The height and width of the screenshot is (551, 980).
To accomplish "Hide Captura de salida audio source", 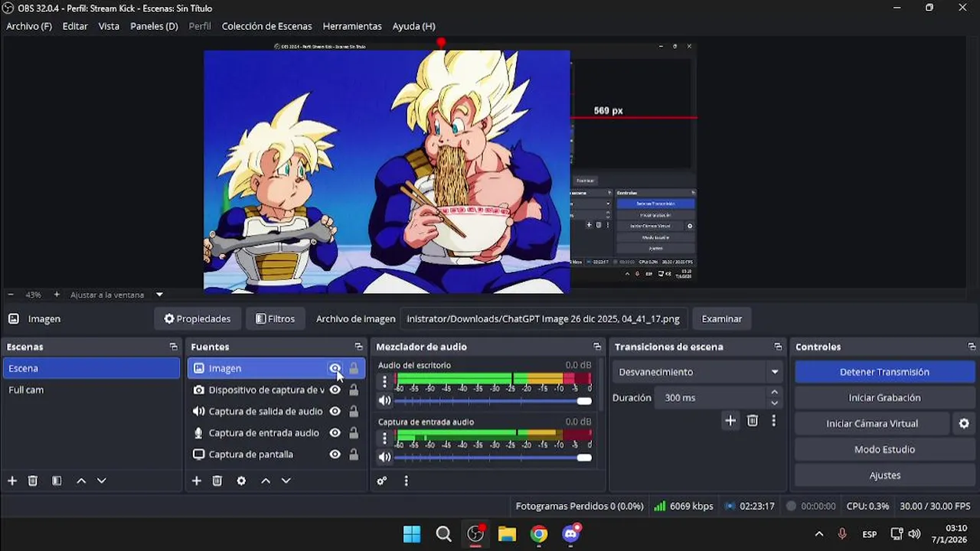I will 335,411.
